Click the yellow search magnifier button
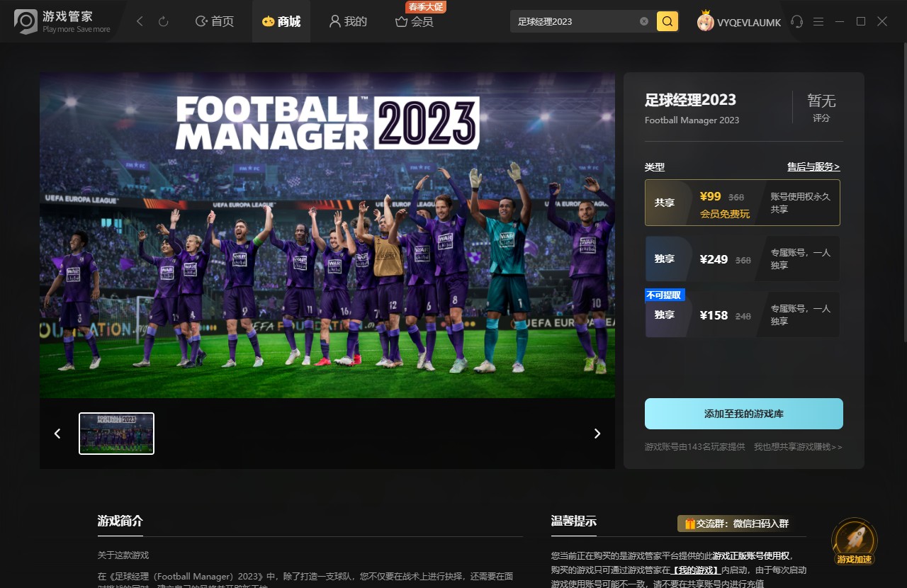 point(667,21)
